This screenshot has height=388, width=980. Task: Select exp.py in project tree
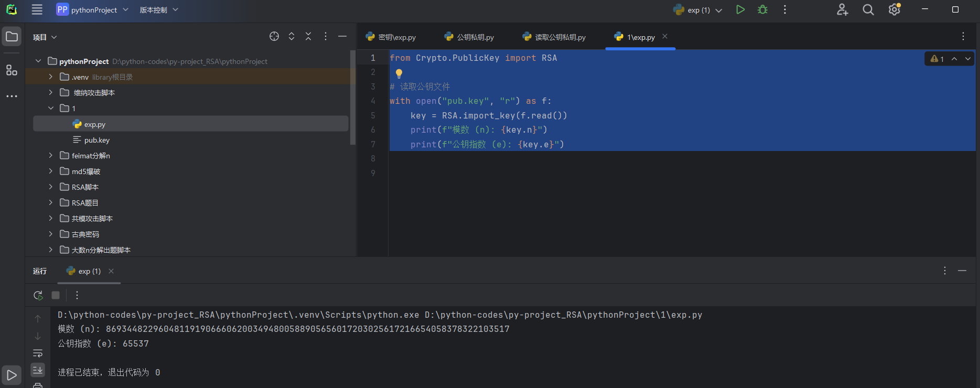coord(190,124)
